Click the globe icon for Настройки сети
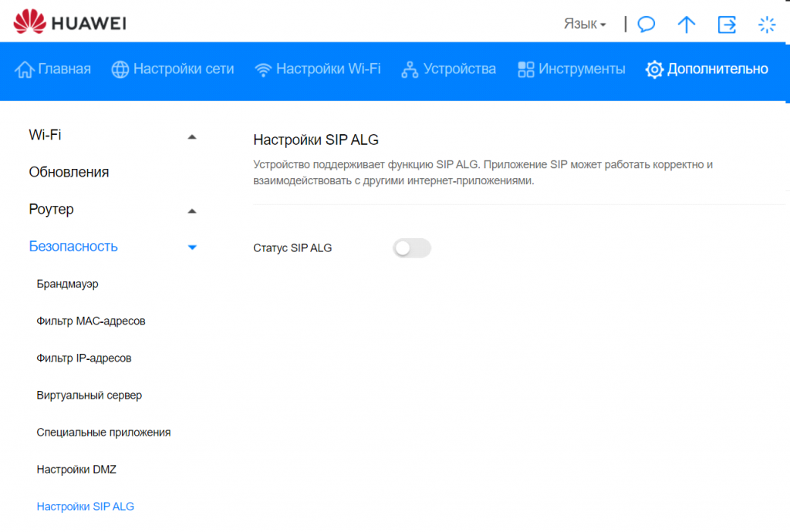 tap(120, 69)
